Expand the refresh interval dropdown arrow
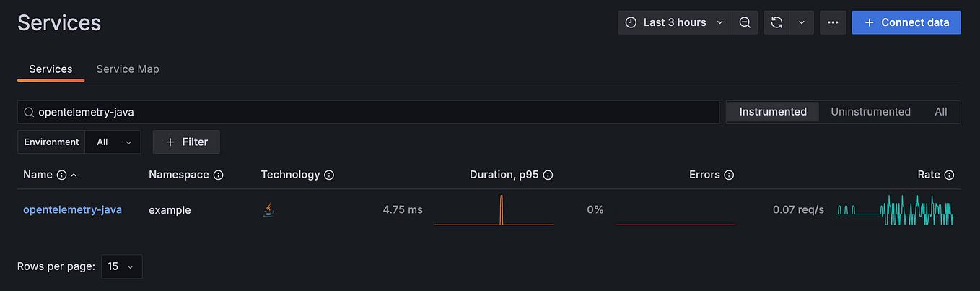This screenshot has height=291, width=980. pyautogui.click(x=802, y=22)
